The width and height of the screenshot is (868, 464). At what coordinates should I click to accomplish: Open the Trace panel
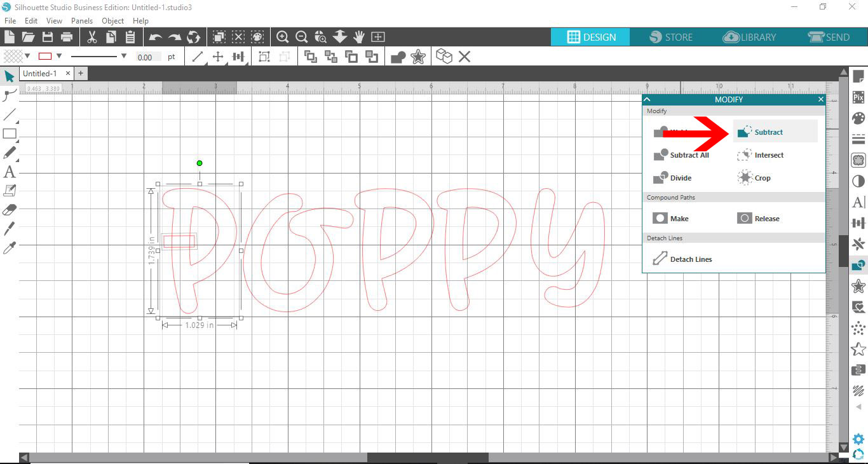pyautogui.click(x=858, y=160)
